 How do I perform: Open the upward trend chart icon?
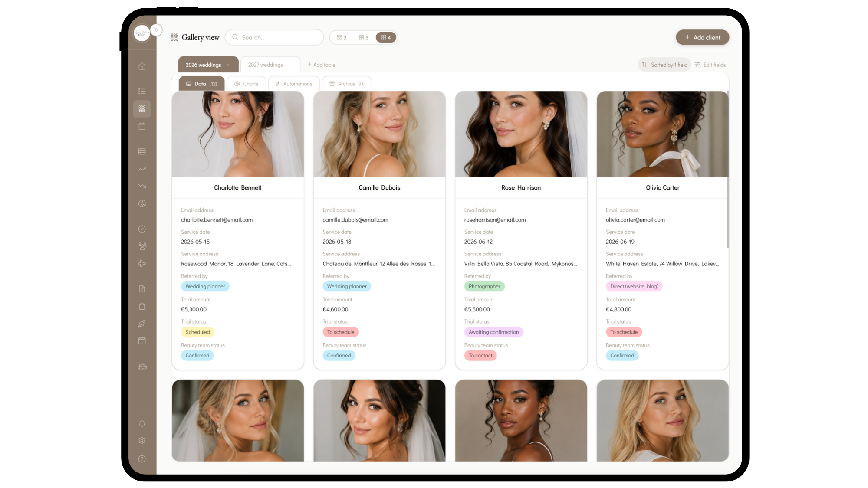coord(142,169)
